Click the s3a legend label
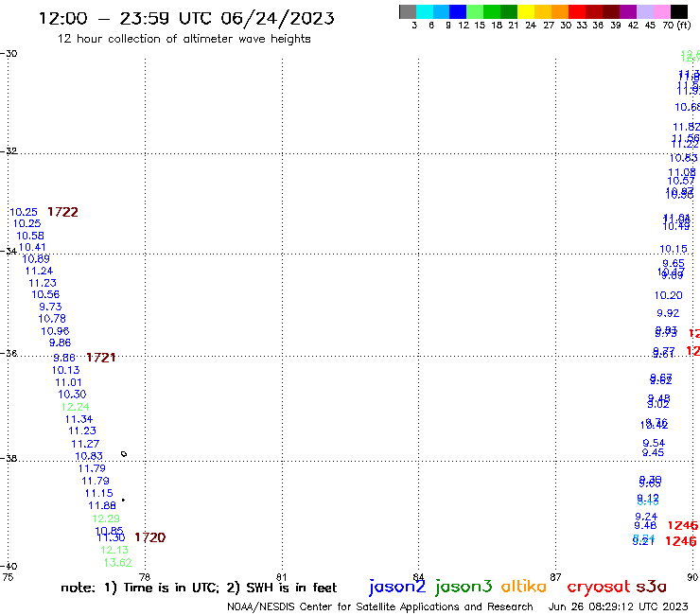 click(x=652, y=587)
